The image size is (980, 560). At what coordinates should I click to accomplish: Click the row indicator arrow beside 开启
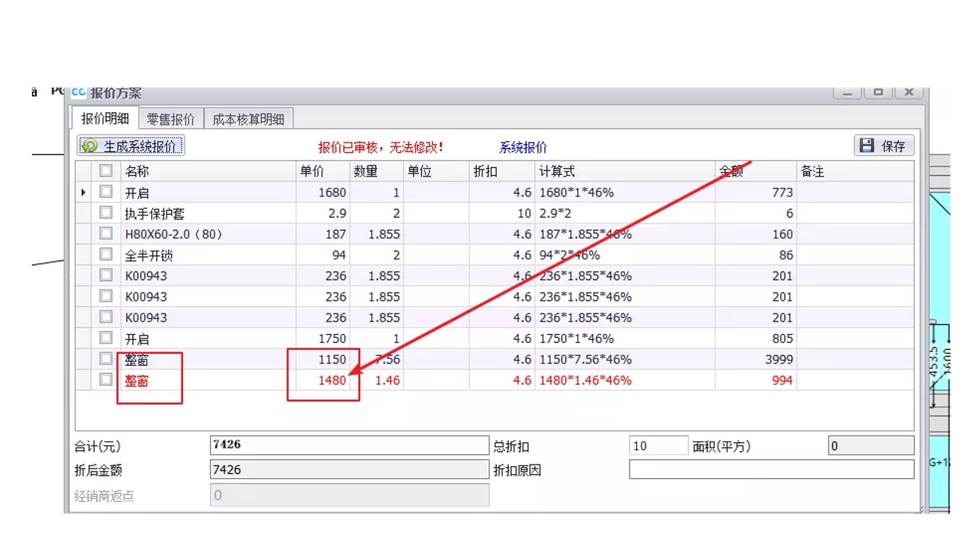[x=84, y=192]
